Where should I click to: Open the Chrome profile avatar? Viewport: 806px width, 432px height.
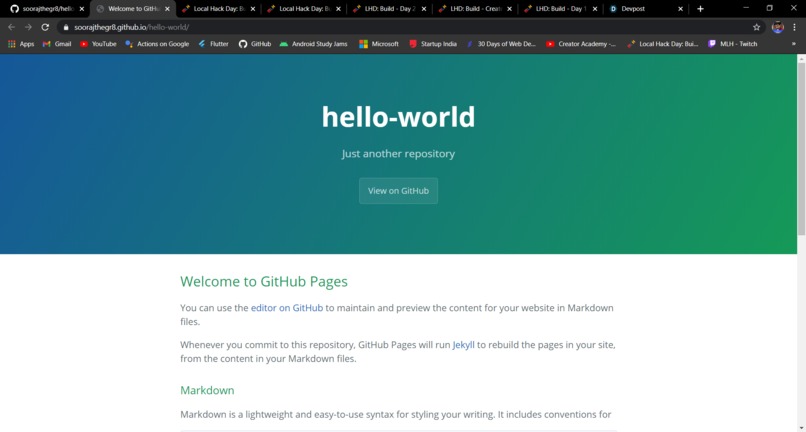tap(777, 27)
